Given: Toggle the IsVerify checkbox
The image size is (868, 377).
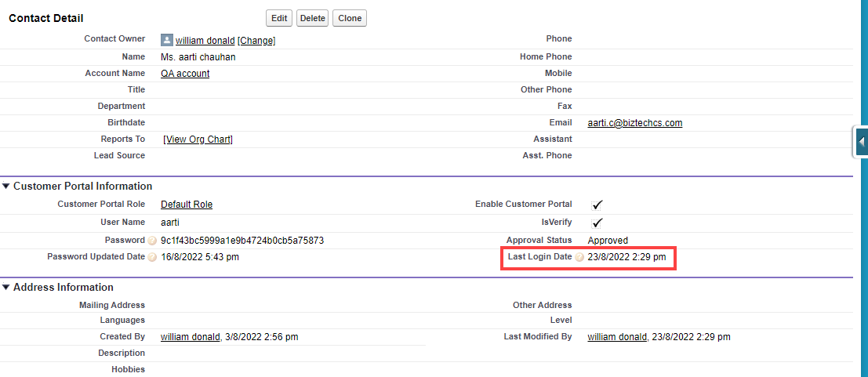Looking at the screenshot, I should click(x=597, y=223).
